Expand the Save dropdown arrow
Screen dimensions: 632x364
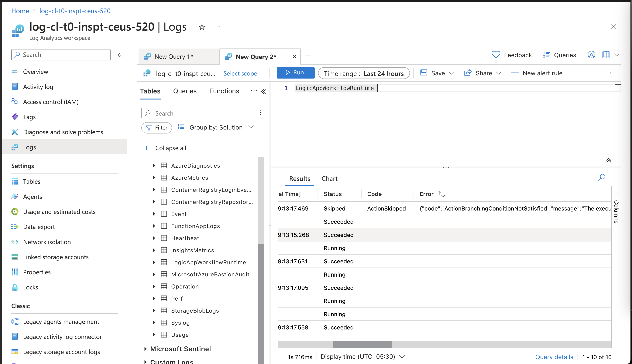(451, 73)
